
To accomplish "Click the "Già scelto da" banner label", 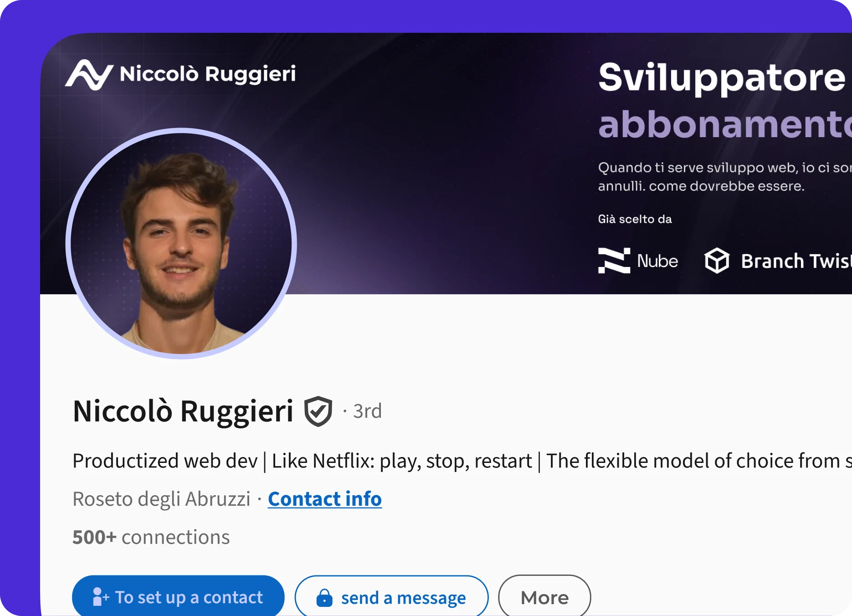I will [635, 219].
